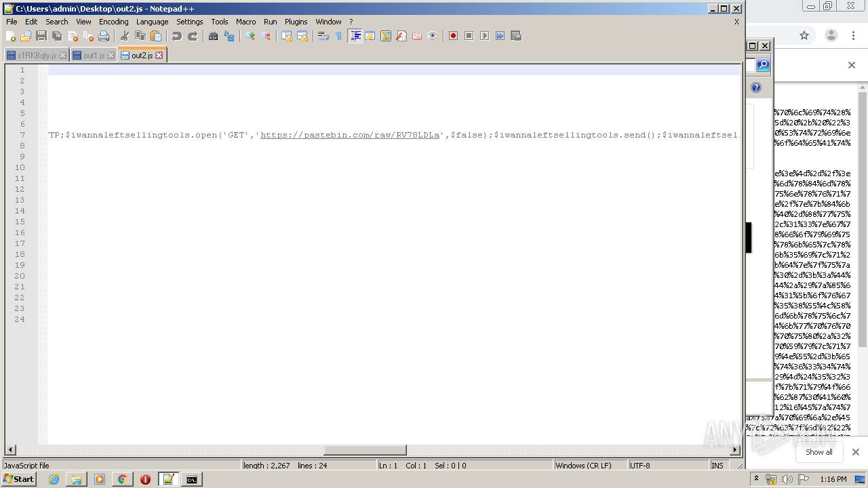Toggle the Monitoring eye icon
The height and width of the screenshot is (488, 868).
(433, 36)
